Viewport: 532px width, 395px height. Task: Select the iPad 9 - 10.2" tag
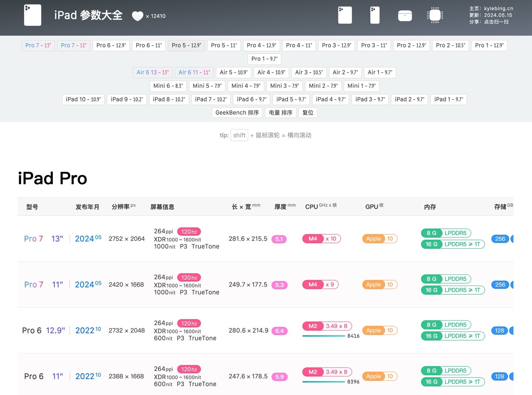127,99
